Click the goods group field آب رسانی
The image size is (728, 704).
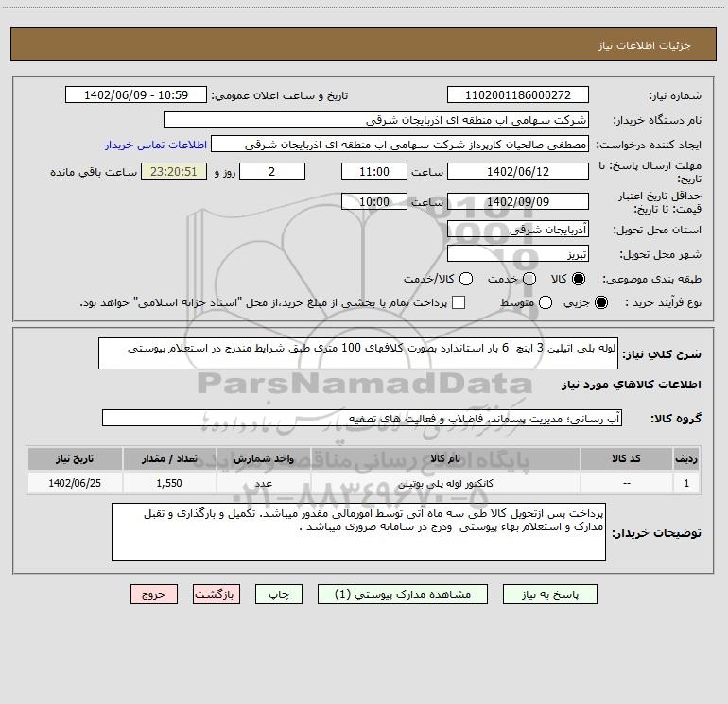362,418
